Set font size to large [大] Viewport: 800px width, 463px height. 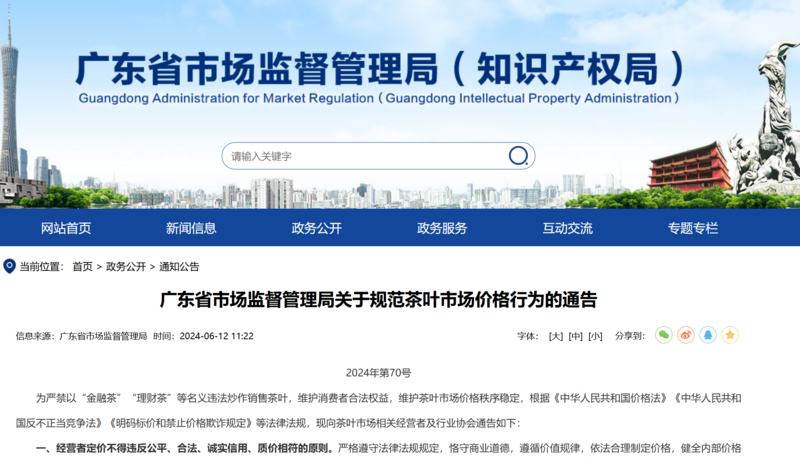556,336
